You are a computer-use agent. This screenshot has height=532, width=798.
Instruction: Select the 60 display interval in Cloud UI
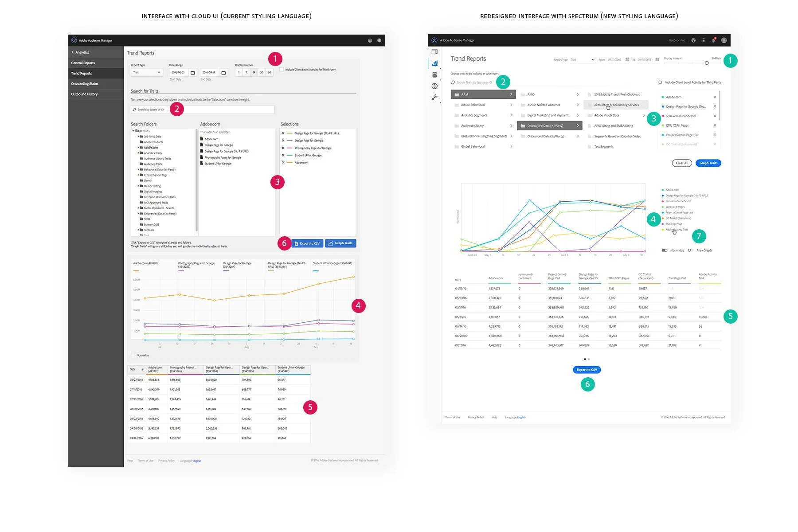(x=269, y=72)
